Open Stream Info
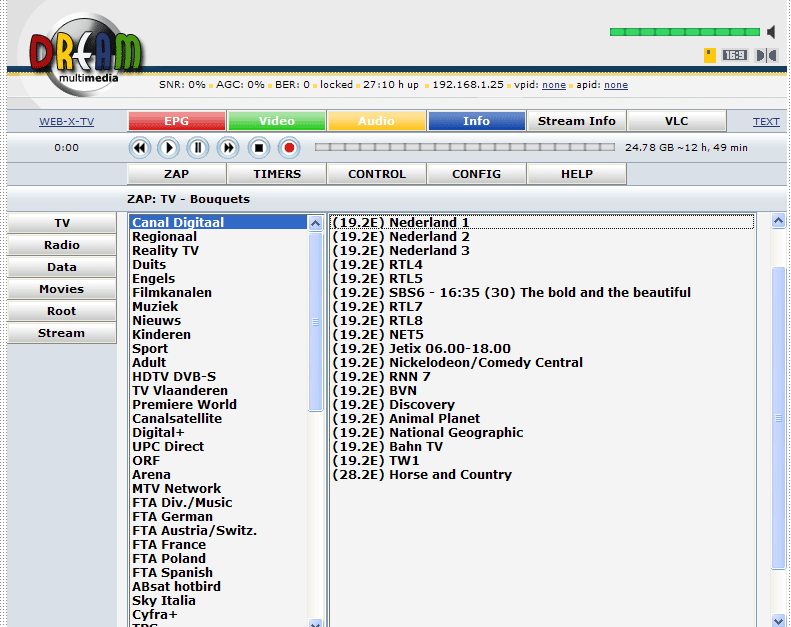 point(577,121)
